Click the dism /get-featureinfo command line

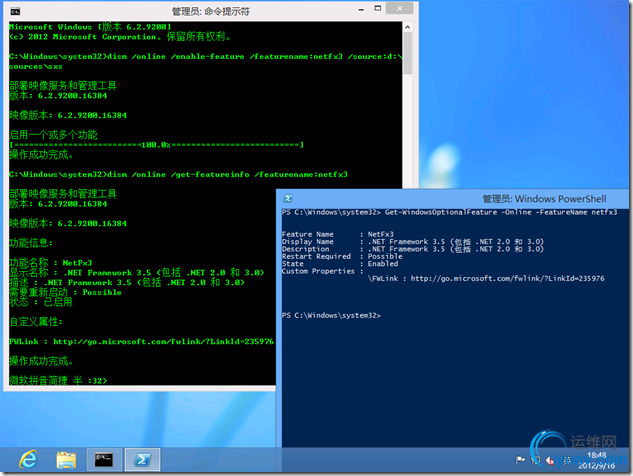pos(178,174)
